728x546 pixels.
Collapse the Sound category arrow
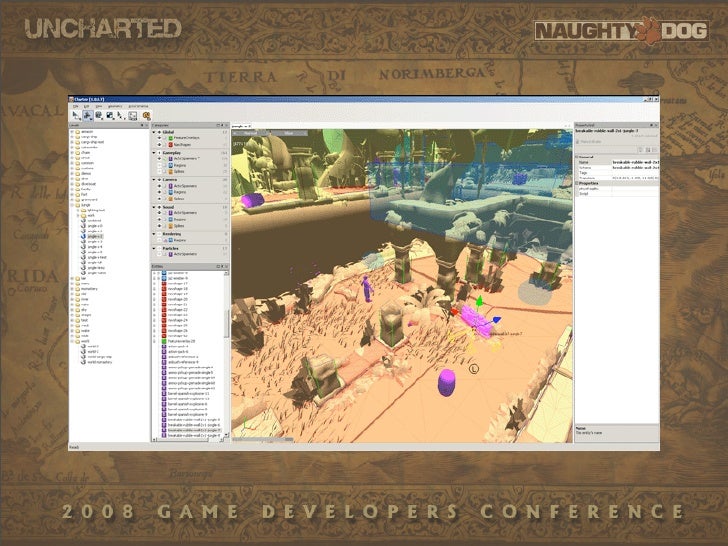click(154, 207)
